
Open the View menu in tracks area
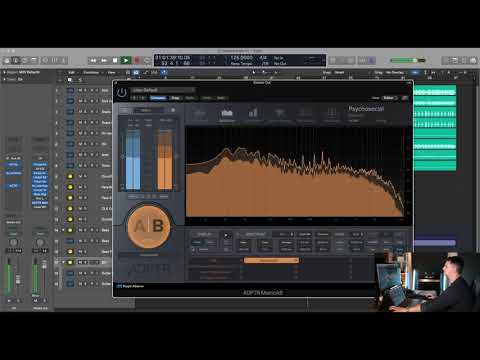112,72
